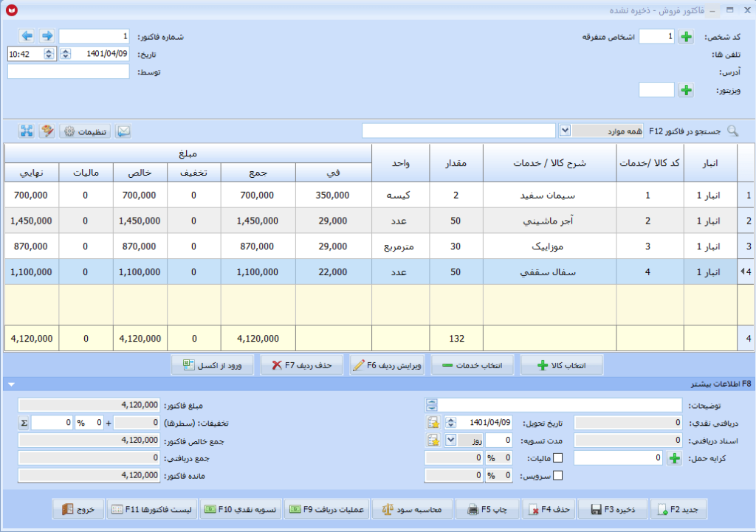Open the color palette icon in toolbar
This screenshot has height=532, width=756.
coord(47,131)
